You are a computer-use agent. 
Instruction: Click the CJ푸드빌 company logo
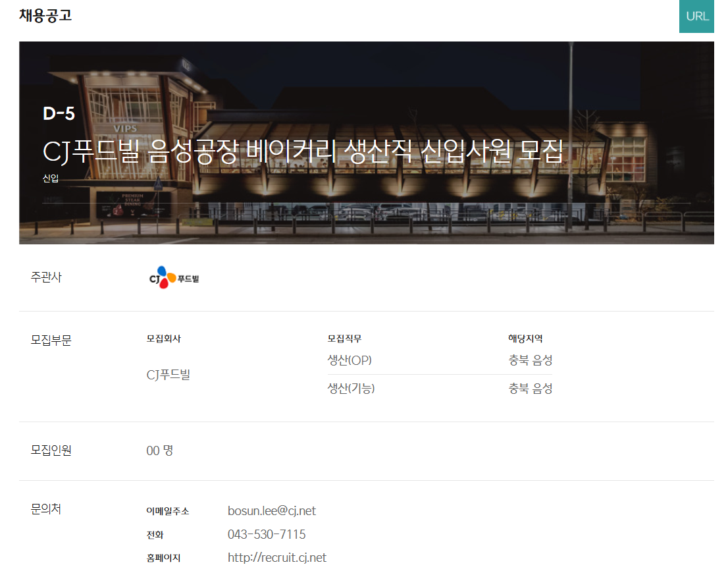pyautogui.click(x=174, y=277)
